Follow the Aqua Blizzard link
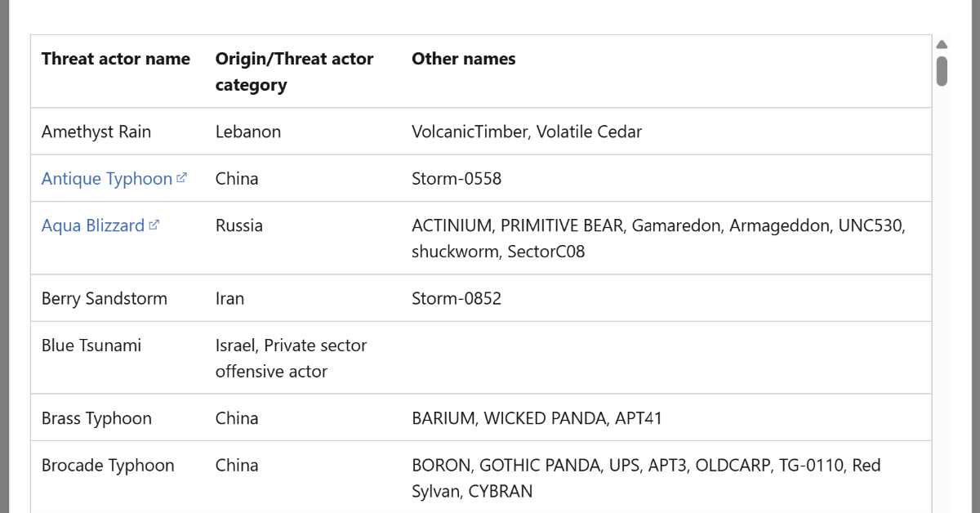Screen dimensions: 980x513 pos(93,225)
